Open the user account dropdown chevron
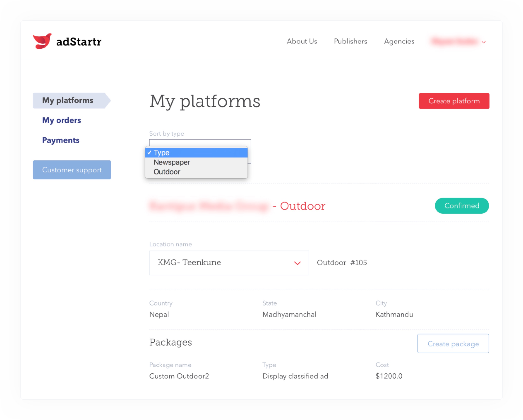 pyautogui.click(x=483, y=42)
